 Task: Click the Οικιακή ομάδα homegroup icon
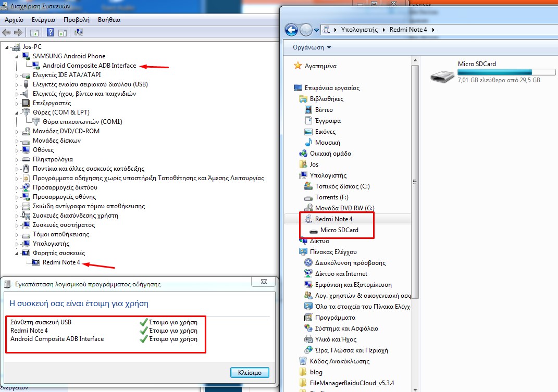303,154
